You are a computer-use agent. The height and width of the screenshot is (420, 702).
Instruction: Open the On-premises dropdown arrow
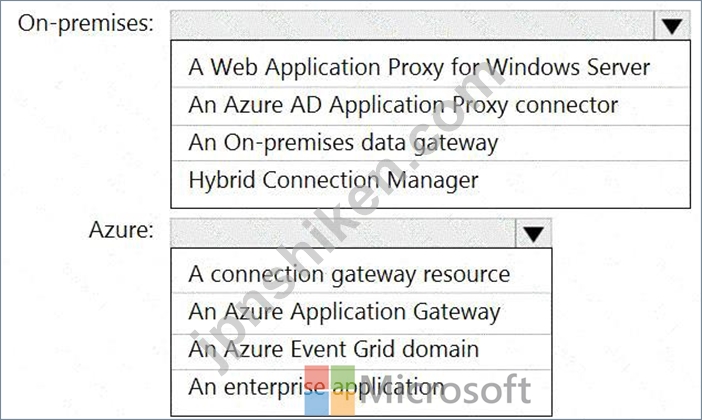672,26
